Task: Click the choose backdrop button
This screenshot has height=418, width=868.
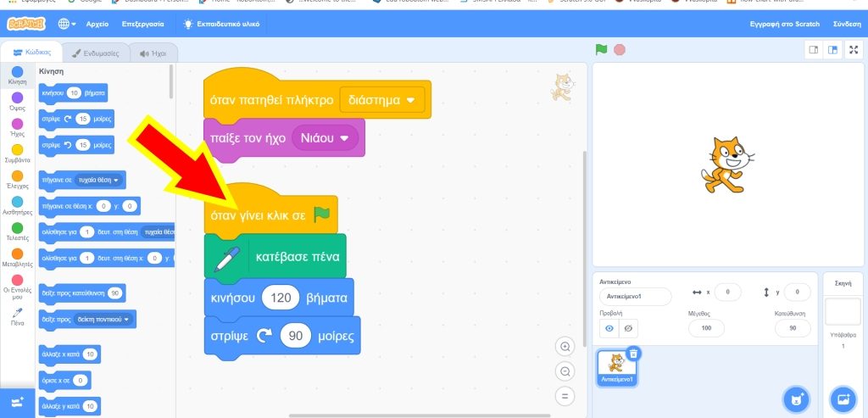Action: pyautogui.click(x=843, y=398)
